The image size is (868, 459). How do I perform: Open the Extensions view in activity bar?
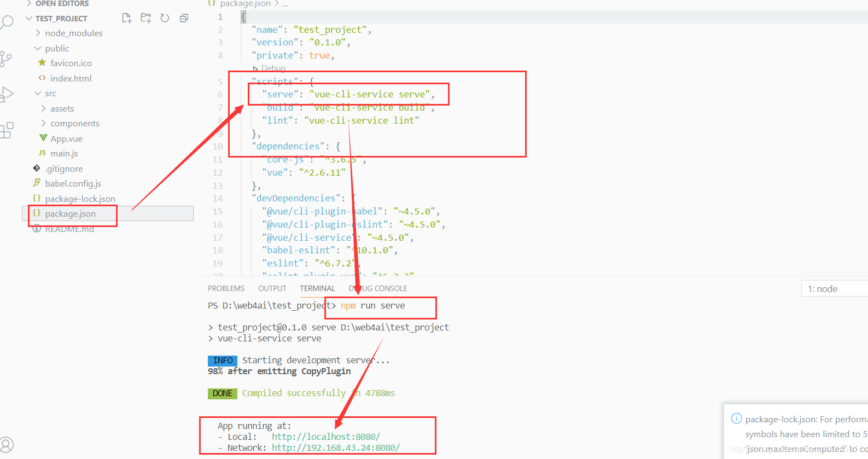click(x=7, y=130)
